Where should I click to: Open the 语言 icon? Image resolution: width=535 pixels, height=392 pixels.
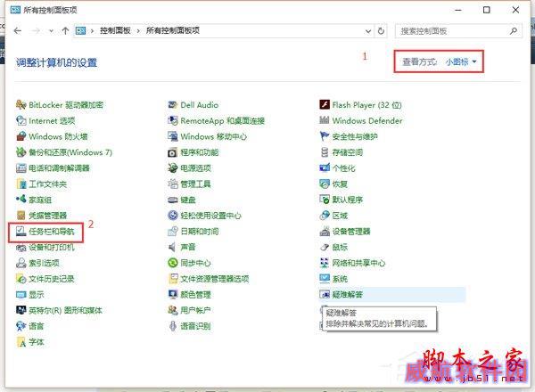pyautogui.click(x=21, y=326)
